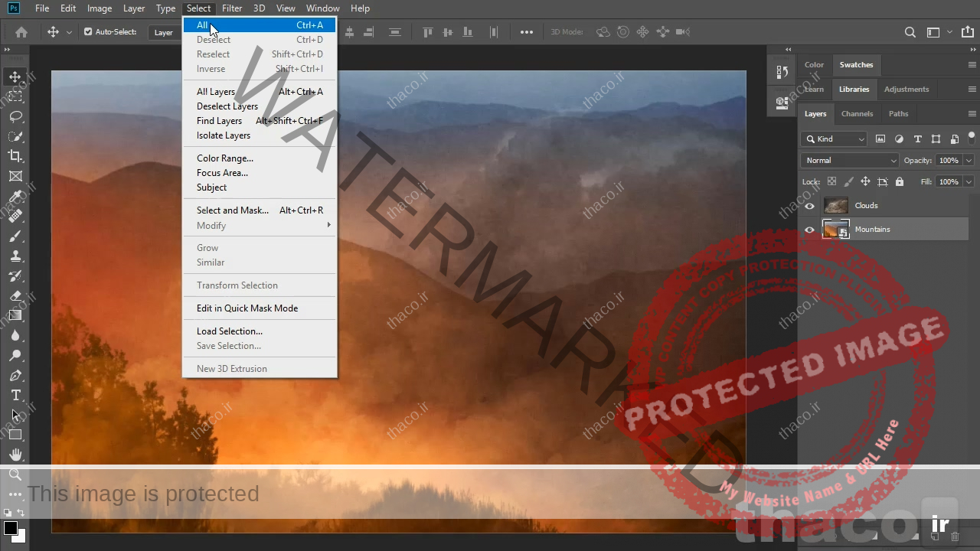Swap foreground and background colors
Viewport: 980px width, 551px height.
tap(21, 513)
